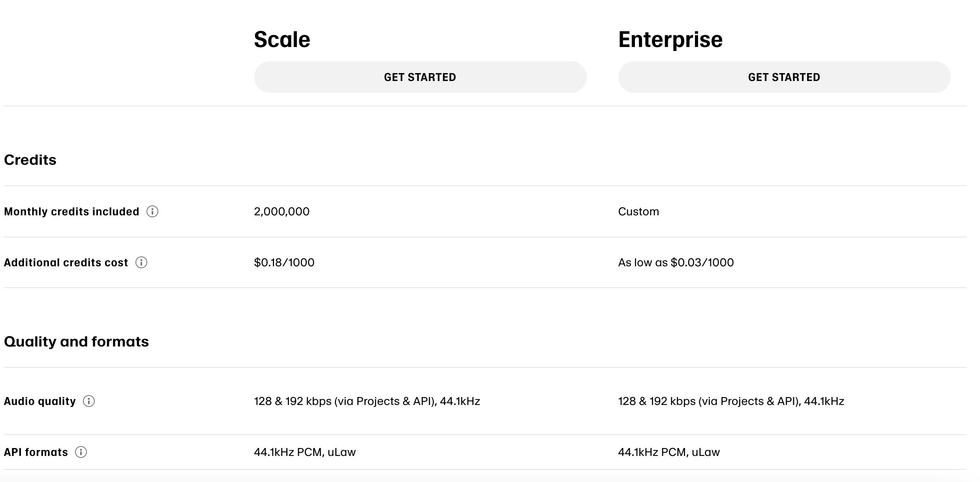
Task: Click the Additional credits cost label
Action: point(66,263)
